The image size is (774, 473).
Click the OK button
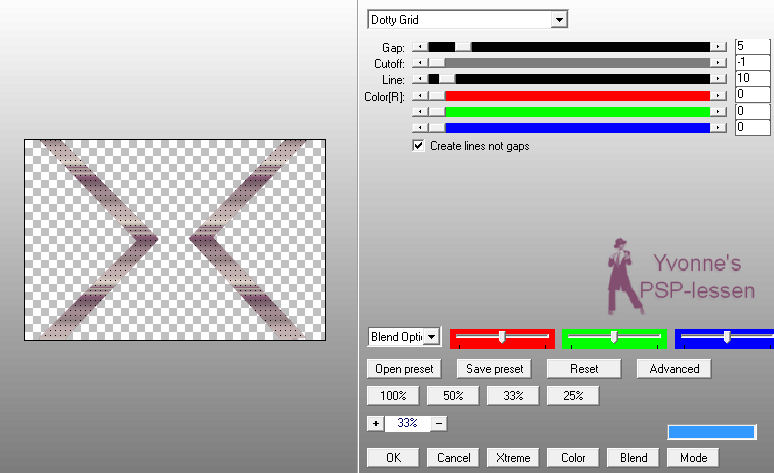tap(393, 458)
